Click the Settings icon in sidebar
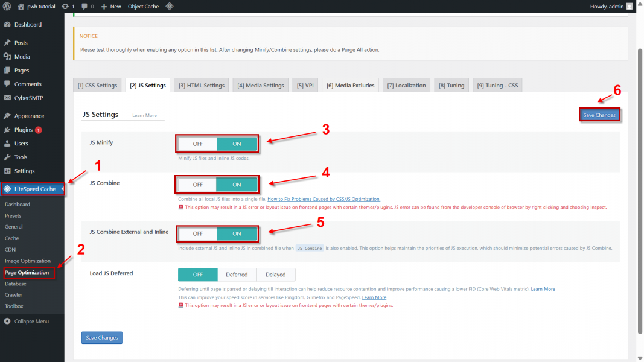644x362 pixels. [7, 171]
